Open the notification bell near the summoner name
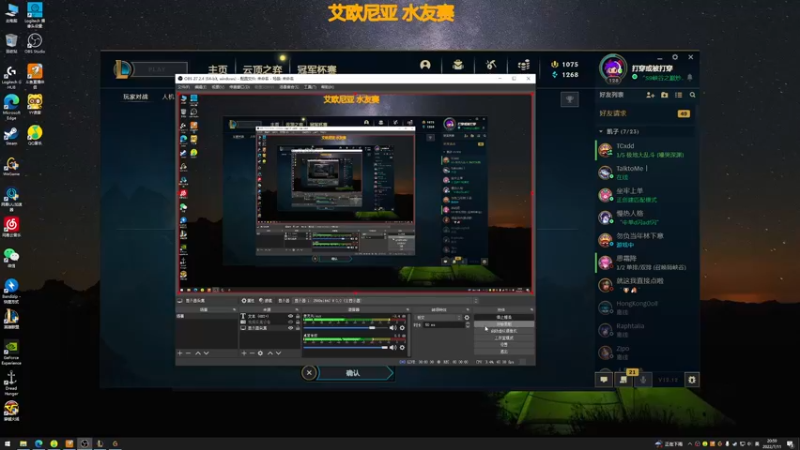This screenshot has height=450, width=800. (689, 78)
